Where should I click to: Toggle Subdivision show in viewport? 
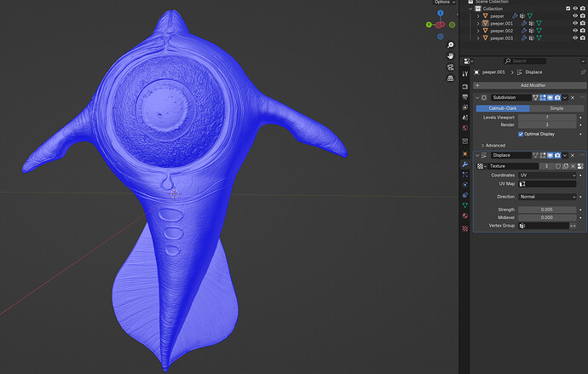[x=551, y=97]
